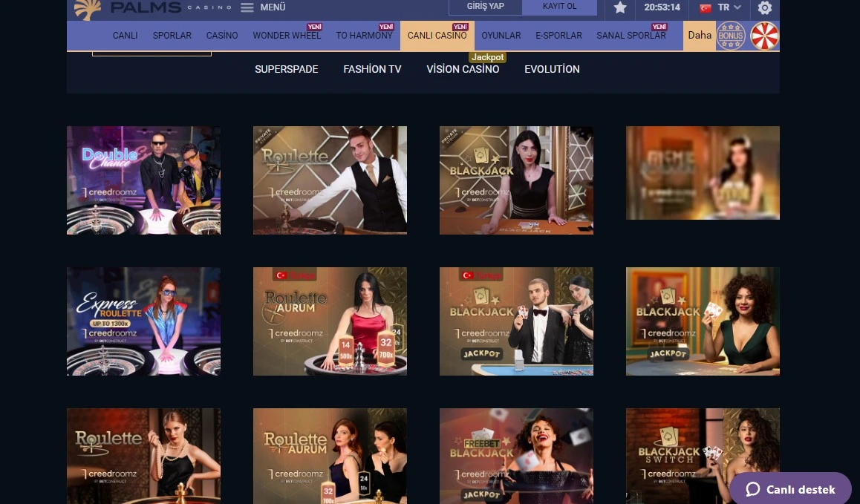Viewport: 860px width, 504px height.
Task: Click the GİRİŞ YAP login button
Action: click(x=486, y=7)
